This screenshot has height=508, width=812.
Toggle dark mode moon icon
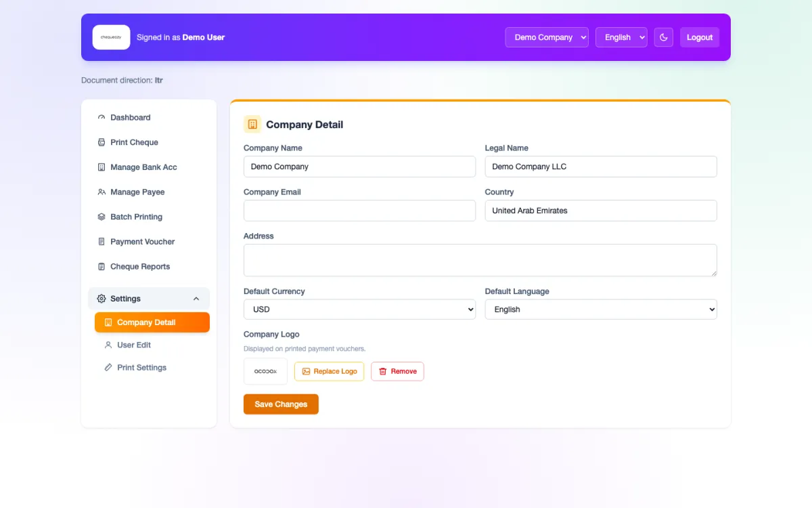663,37
